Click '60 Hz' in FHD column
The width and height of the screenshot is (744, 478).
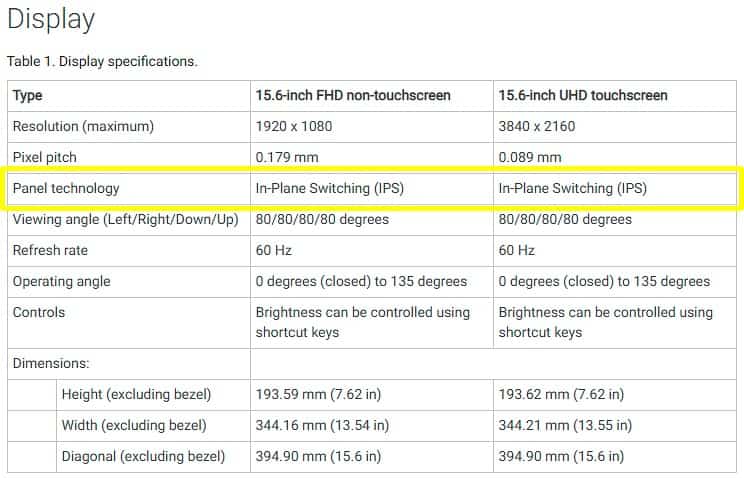pyautogui.click(x=274, y=250)
